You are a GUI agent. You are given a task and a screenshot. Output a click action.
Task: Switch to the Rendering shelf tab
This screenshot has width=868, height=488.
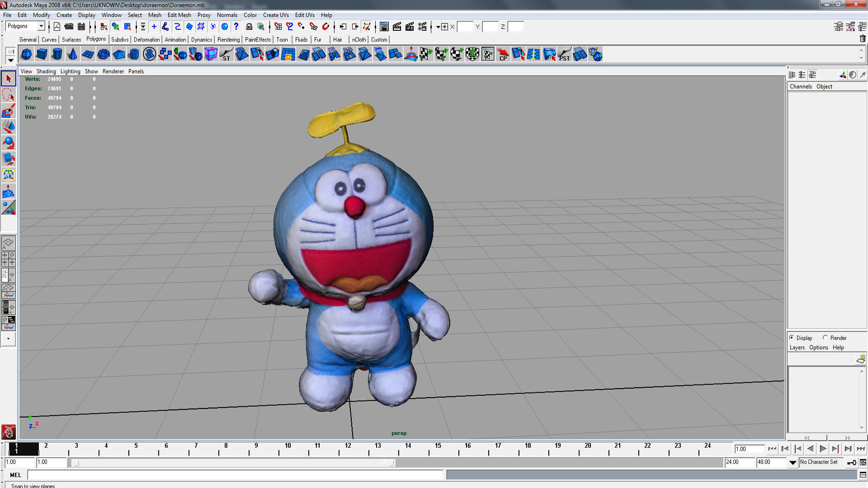pos(228,40)
